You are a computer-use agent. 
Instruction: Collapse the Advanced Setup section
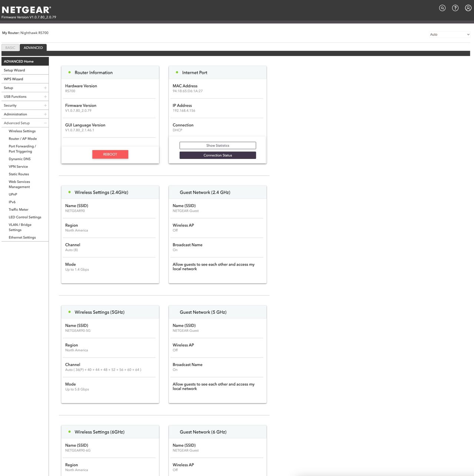point(45,123)
